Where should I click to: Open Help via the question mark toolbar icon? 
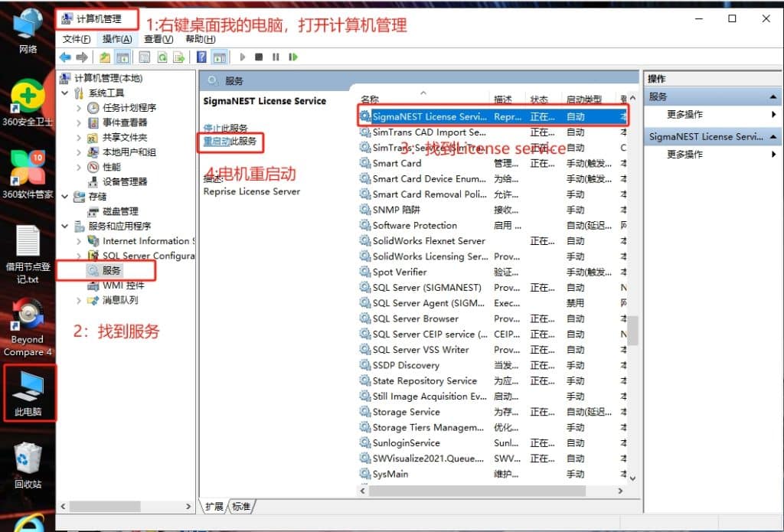201,57
